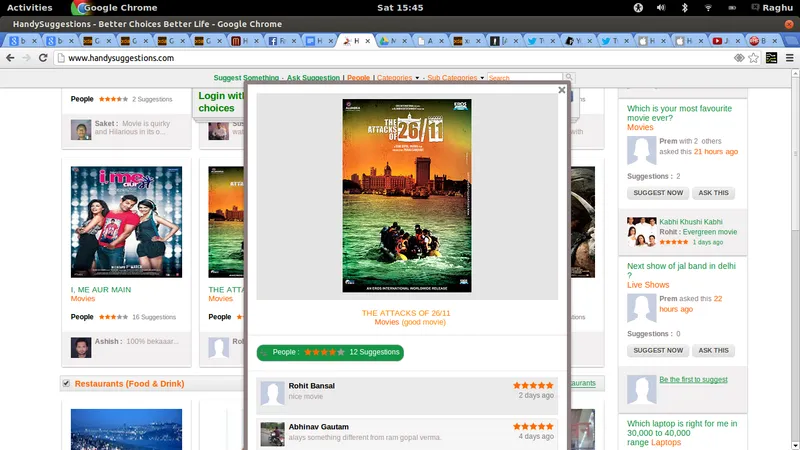Click the page vertical scrollbar thumb
The height and width of the screenshot is (450, 800).
[x=795, y=153]
